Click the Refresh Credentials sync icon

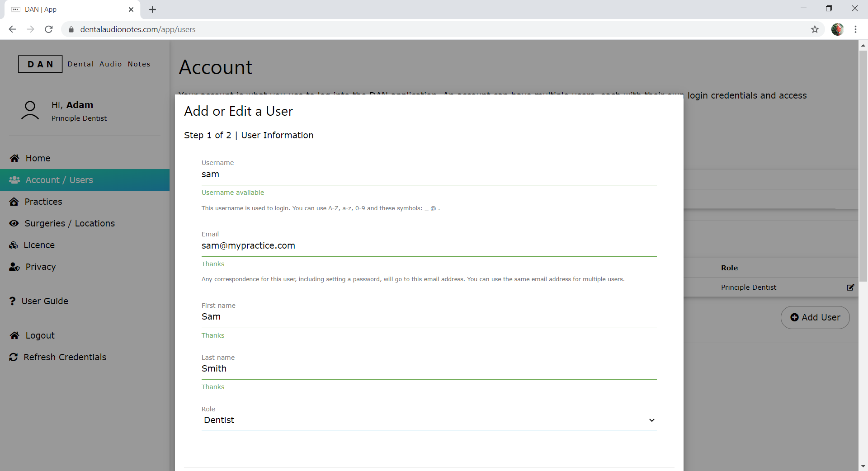point(14,357)
